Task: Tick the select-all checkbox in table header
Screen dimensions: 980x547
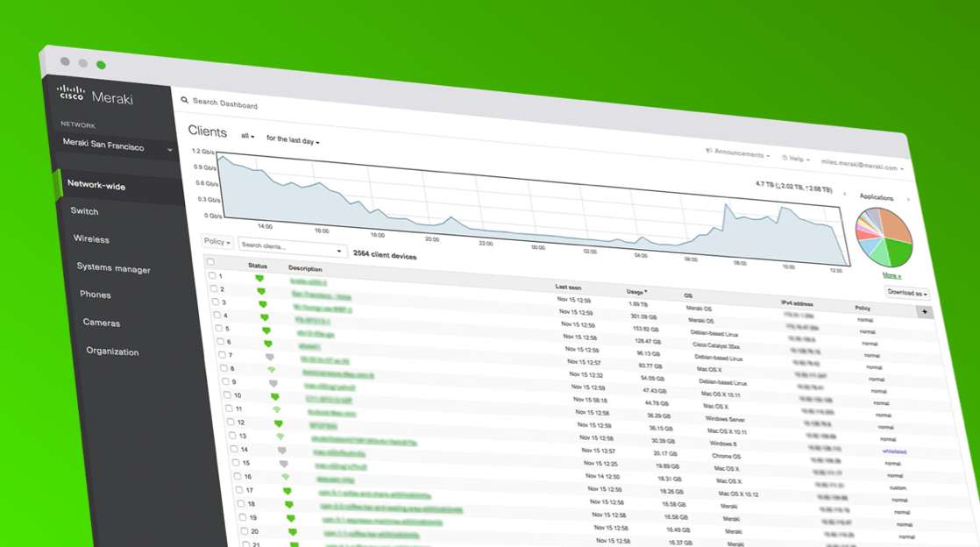Action: tap(210, 262)
